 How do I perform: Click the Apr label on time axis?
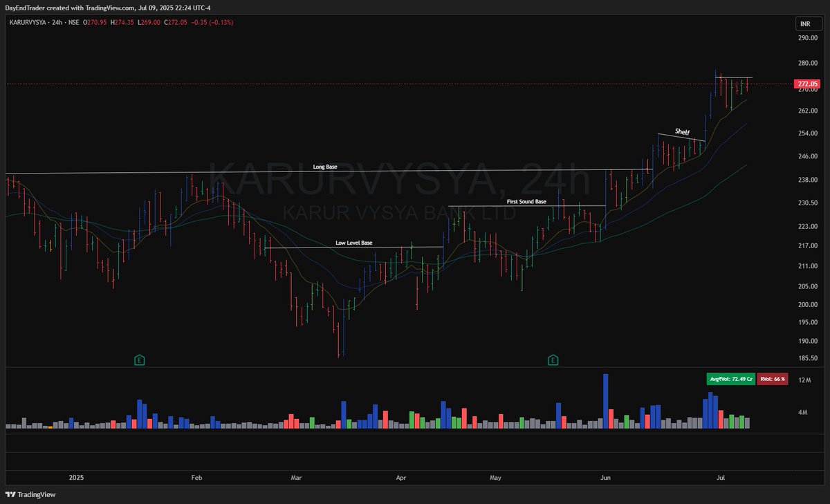[x=401, y=478]
